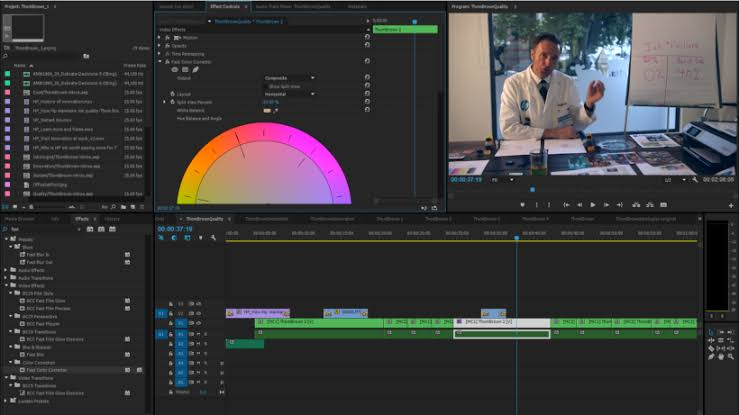Select the white highlighted clip on V1
Screen dimensions: 739x415
pos(501,323)
